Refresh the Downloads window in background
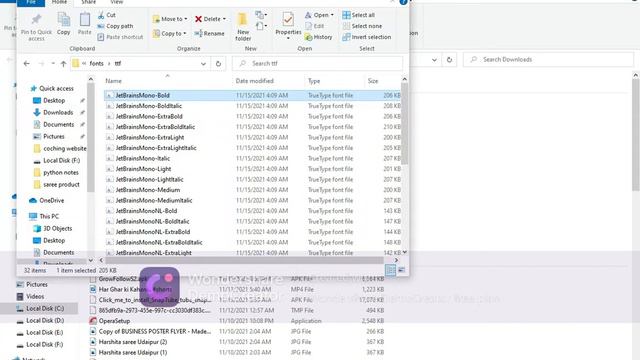The height and width of the screenshot is (360, 640). click(449, 60)
